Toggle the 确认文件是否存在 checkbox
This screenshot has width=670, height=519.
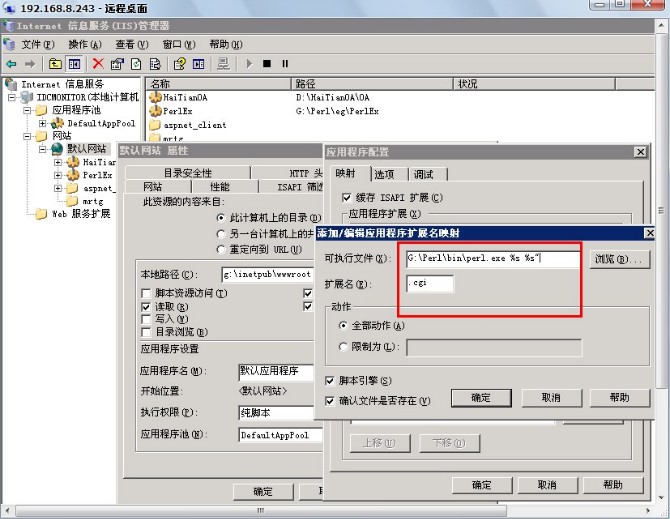click(x=331, y=400)
